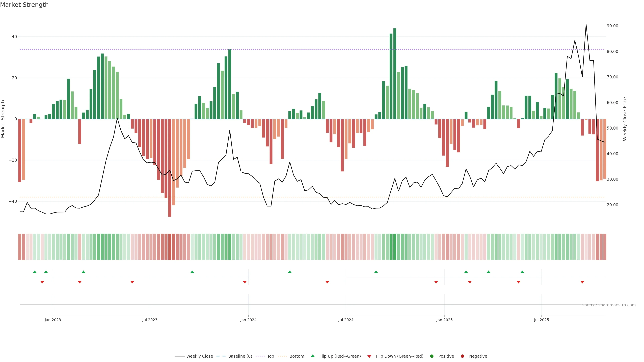This screenshot has width=644, height=362.
Task: Click the Jan 2024 x-axis label
Action: point(248,320)
